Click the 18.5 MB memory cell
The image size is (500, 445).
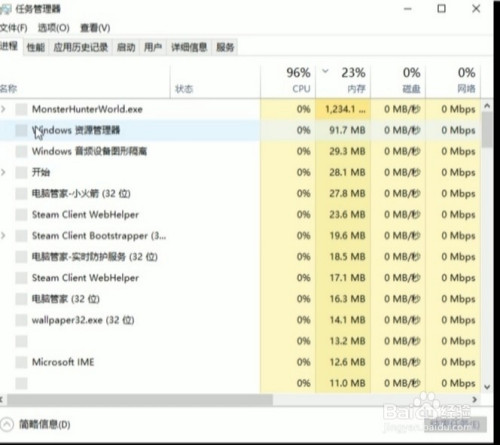click(x=343, y=257)
